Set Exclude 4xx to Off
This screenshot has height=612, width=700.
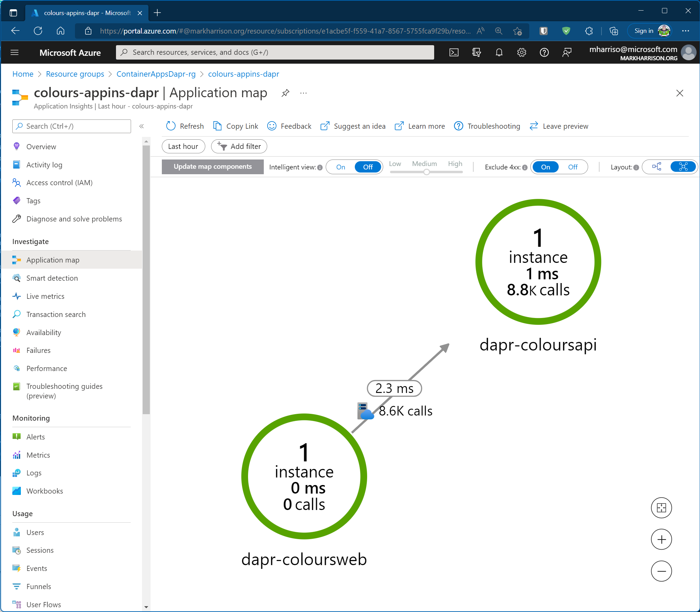572,167
